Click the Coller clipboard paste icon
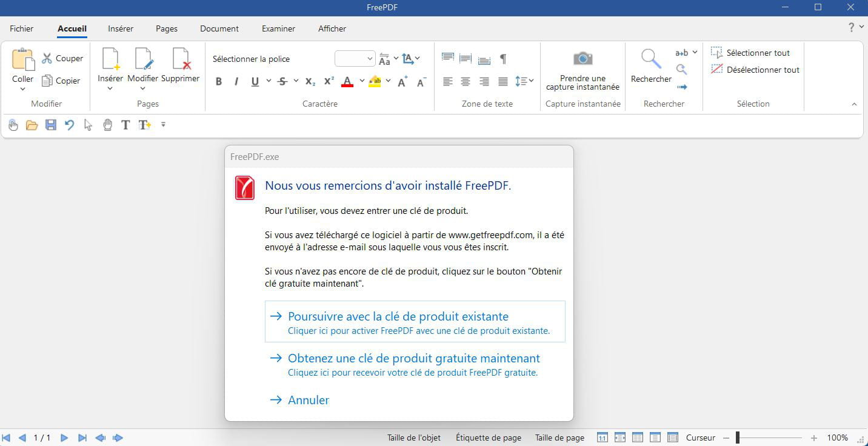Screen dimensions: 868x446 [23, 59]
